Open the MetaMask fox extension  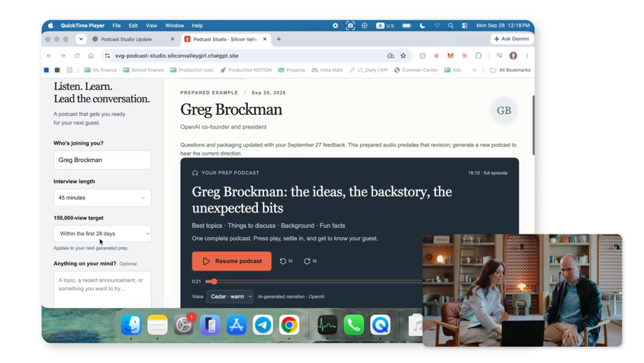click(451, 56)
